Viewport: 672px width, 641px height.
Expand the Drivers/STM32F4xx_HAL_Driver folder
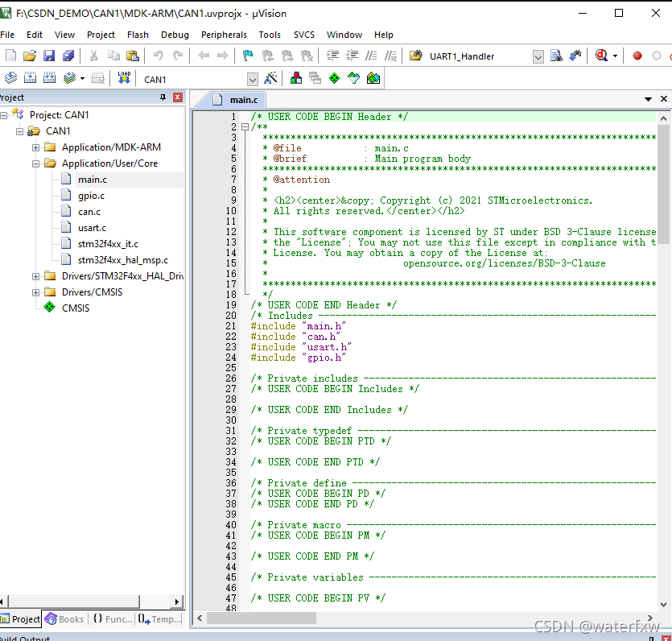pyautogui.click(x=36, y=276)
